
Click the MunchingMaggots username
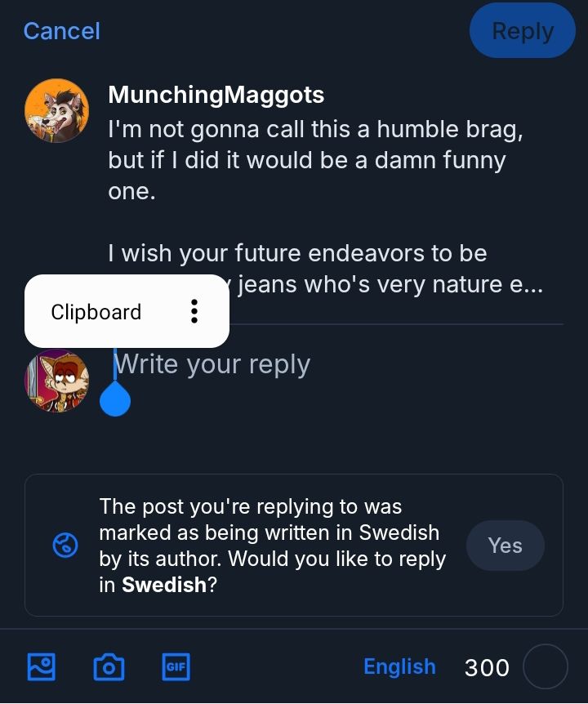[216, 95]
